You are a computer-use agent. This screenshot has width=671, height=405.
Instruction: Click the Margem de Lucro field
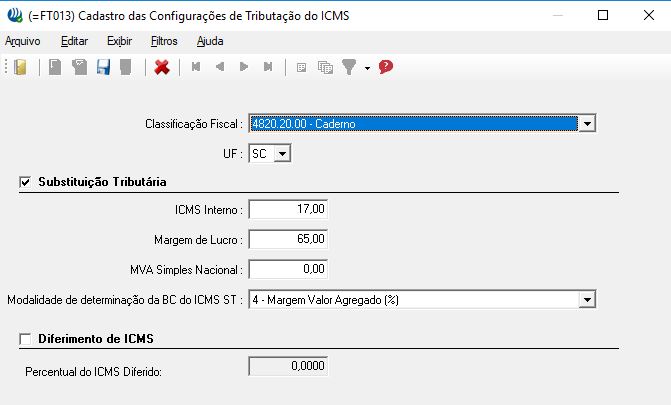(288, 239)
